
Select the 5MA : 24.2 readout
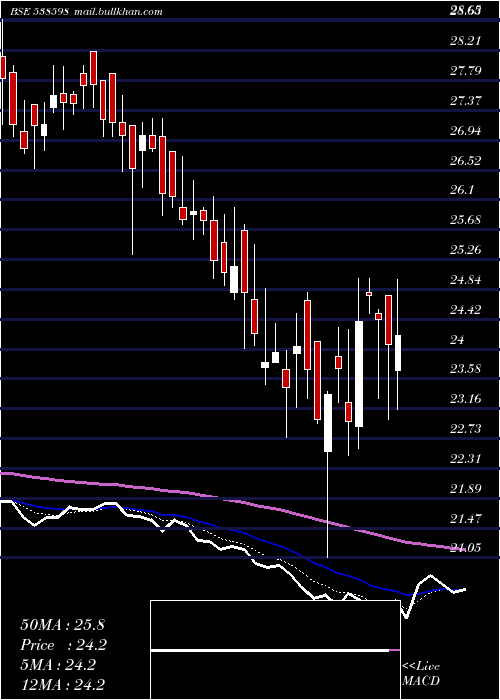[58, 665]
